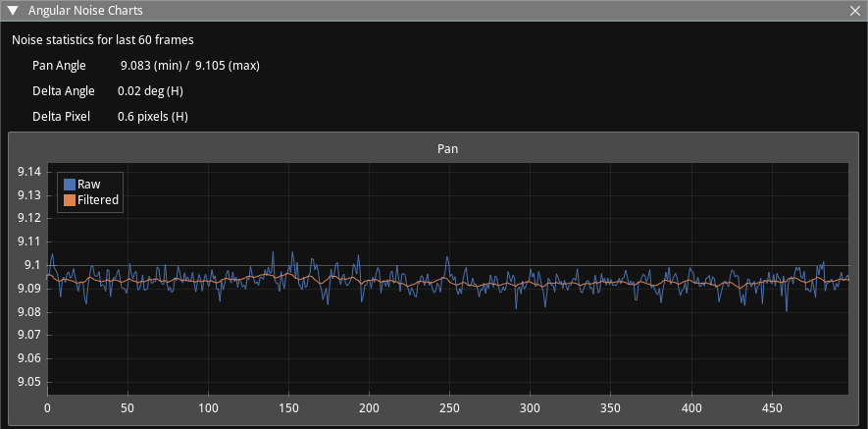Click the 250 x-axis tick label

click(x=449, y=407)
